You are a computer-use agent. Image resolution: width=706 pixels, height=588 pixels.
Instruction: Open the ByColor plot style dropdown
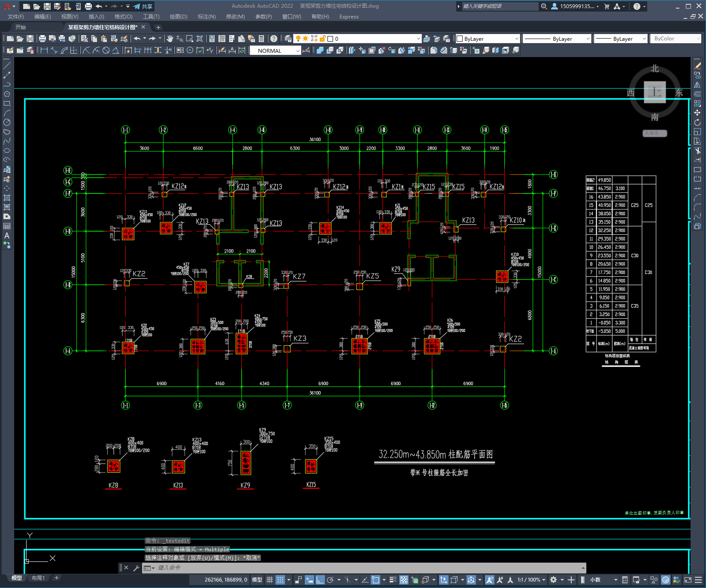pyautogui.click(x=676, y=39)
